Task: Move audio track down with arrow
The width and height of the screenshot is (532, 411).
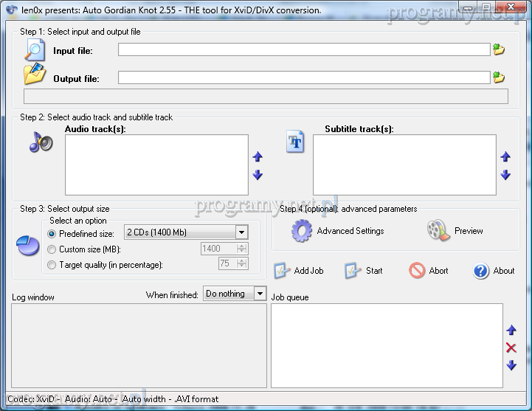Action: tap(258, 175)
